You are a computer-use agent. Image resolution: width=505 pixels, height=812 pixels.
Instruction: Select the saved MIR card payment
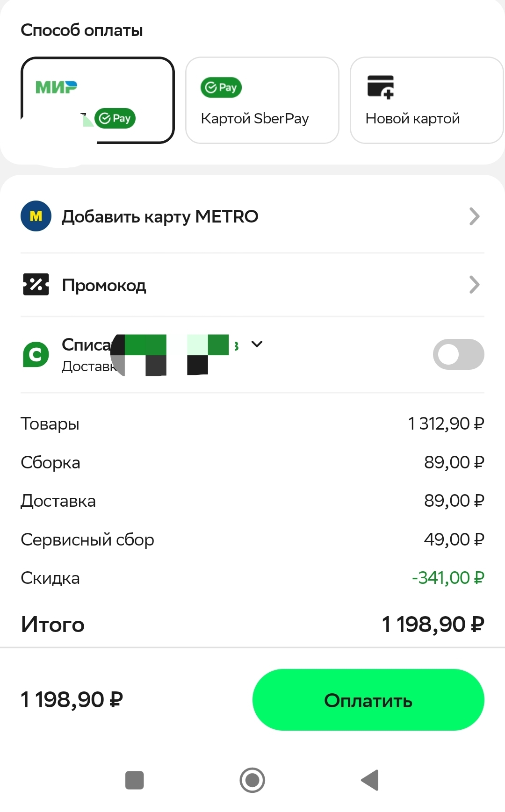coord(97,100)
